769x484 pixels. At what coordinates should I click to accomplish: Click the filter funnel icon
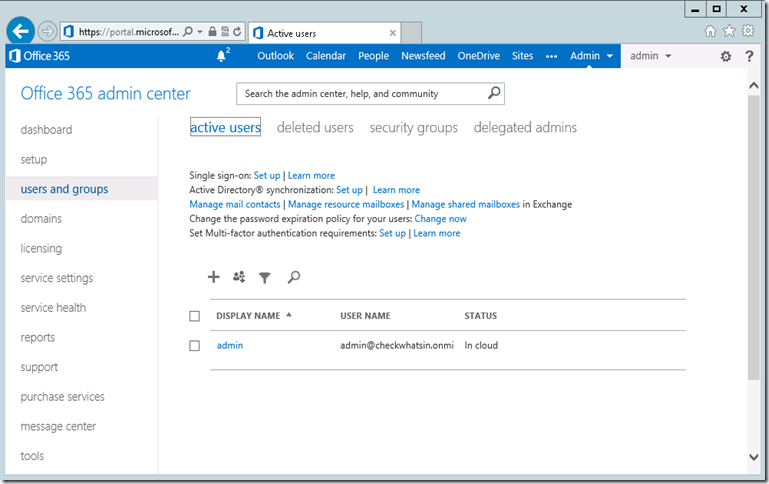coord(265,278)
